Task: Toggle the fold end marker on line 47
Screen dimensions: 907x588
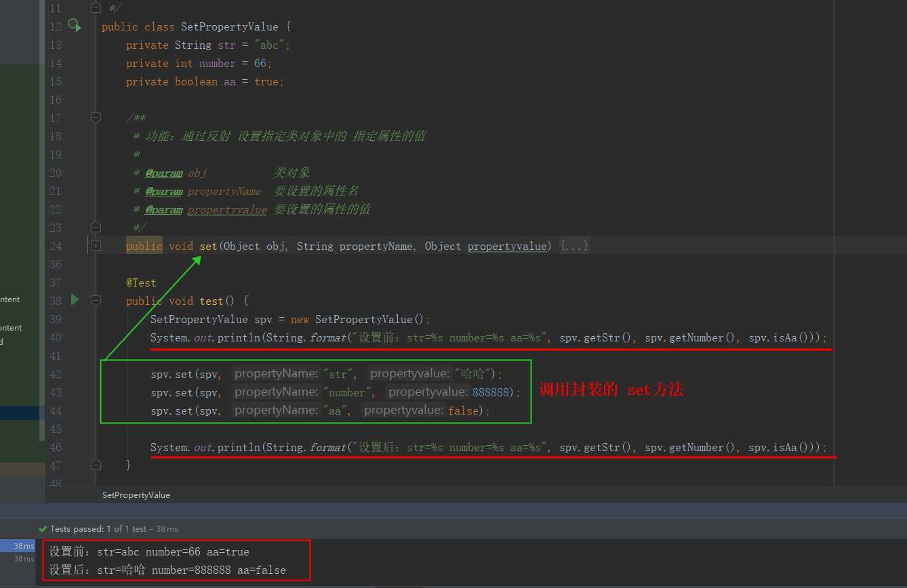Action: click(x=96, y=465)
